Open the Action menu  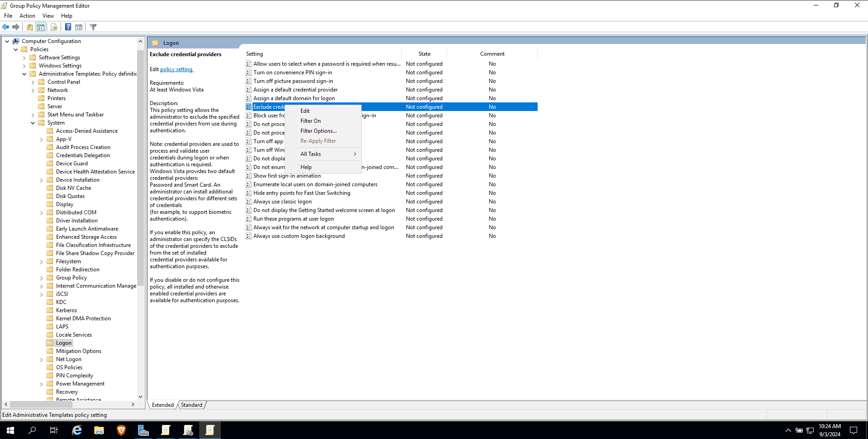[27, 15]
